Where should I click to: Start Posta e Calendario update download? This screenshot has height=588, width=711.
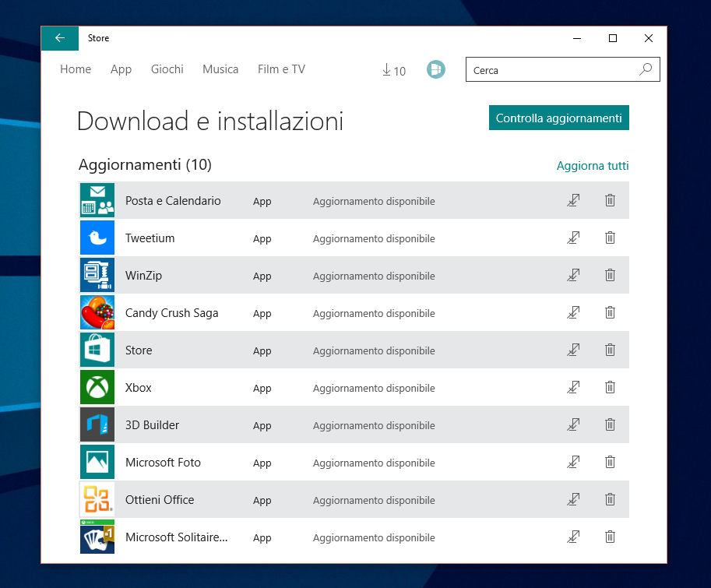click(574, 200)
